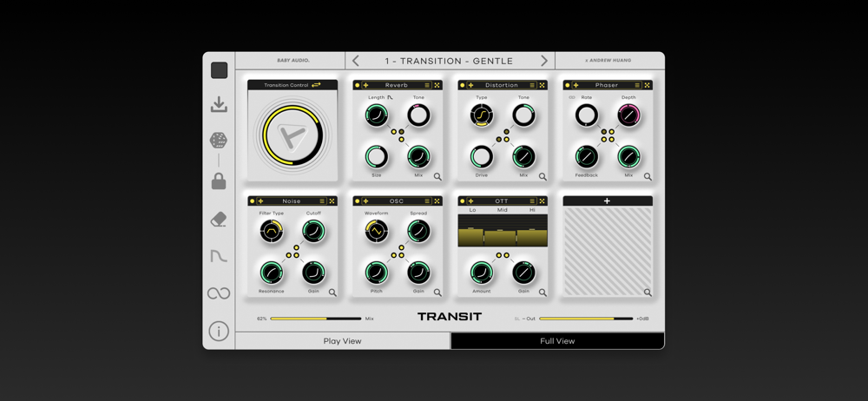The image size is (868, 401).
Task: Click the Noise module's magnifier icon
Action: point(332,293)
